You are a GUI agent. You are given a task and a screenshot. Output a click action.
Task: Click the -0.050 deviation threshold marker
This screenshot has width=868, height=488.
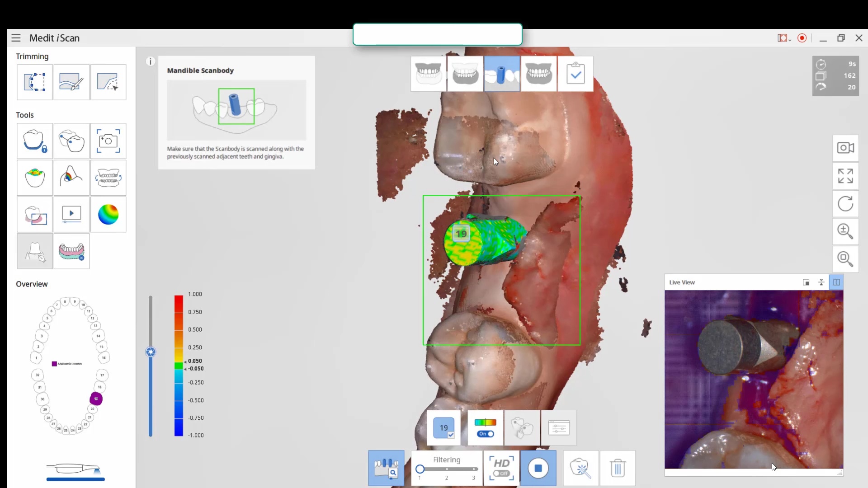pyautogui.click(x=196, y=369)
